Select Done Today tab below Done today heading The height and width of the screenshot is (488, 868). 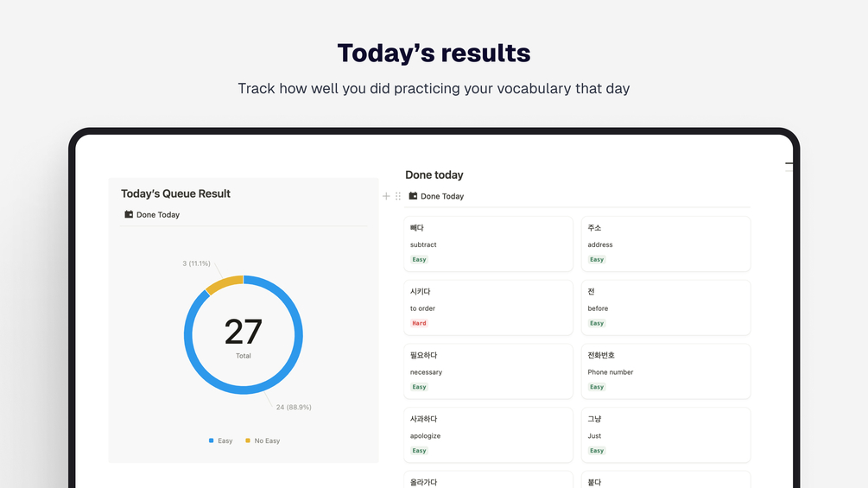coord(441,196)
